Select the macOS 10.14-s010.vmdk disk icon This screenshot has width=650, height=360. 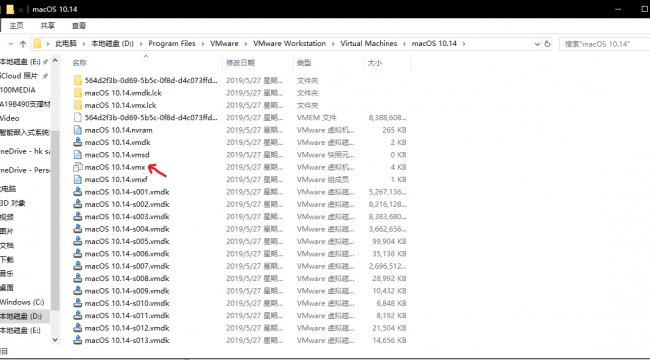point(78,303)
